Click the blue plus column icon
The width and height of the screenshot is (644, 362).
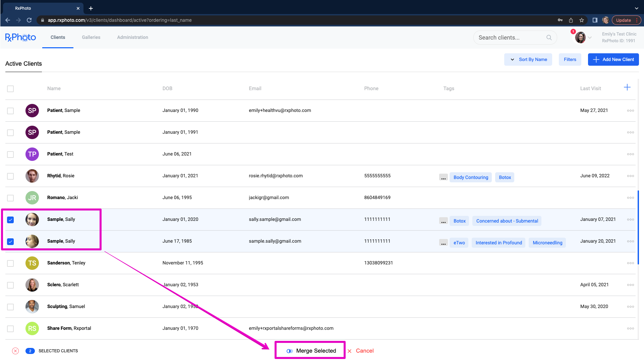point(627,87)
